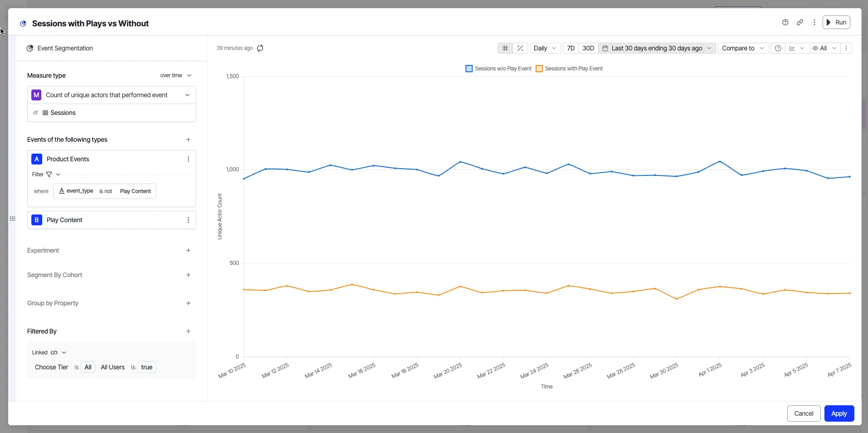
Task: Open the chart toolbar kebab menu
Action: tap(846, 48)
